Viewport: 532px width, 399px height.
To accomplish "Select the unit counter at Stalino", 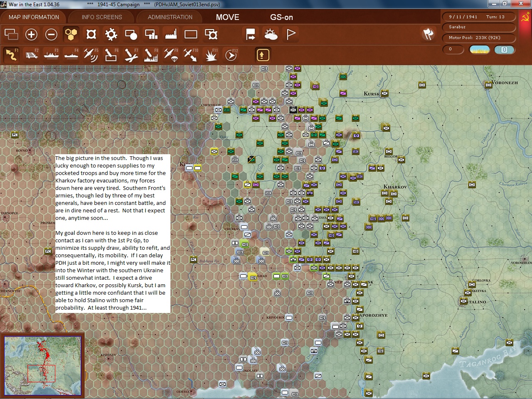I will (x=463, y=301).
